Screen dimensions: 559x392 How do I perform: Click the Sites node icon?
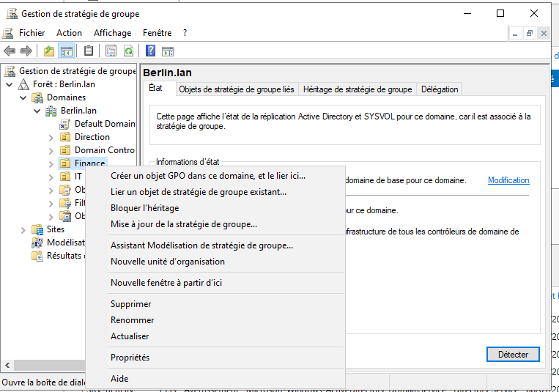point(37,229)
